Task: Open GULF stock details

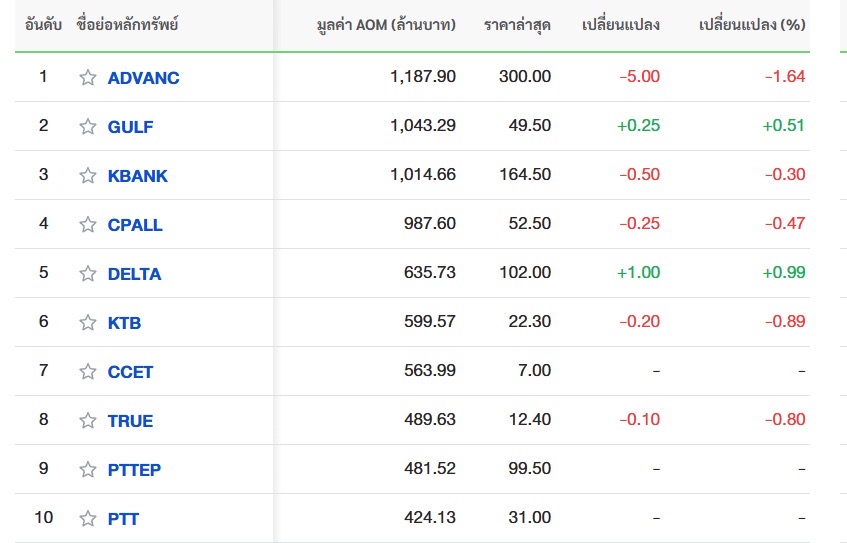Action: [130, 126]
